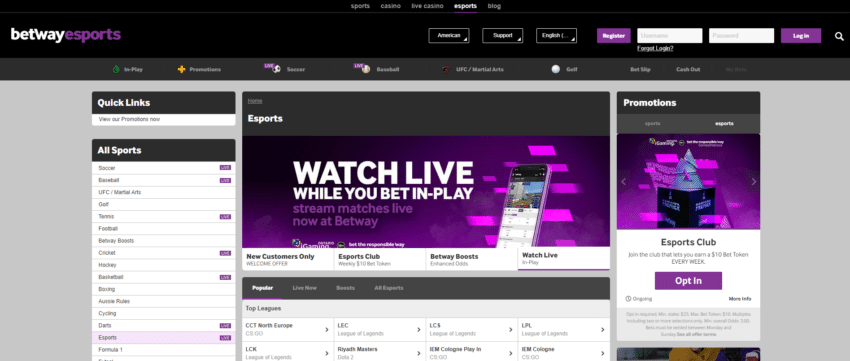Open the Forgot Login? link
Screen dimensions: 850x361
click(x=655, y=48)
